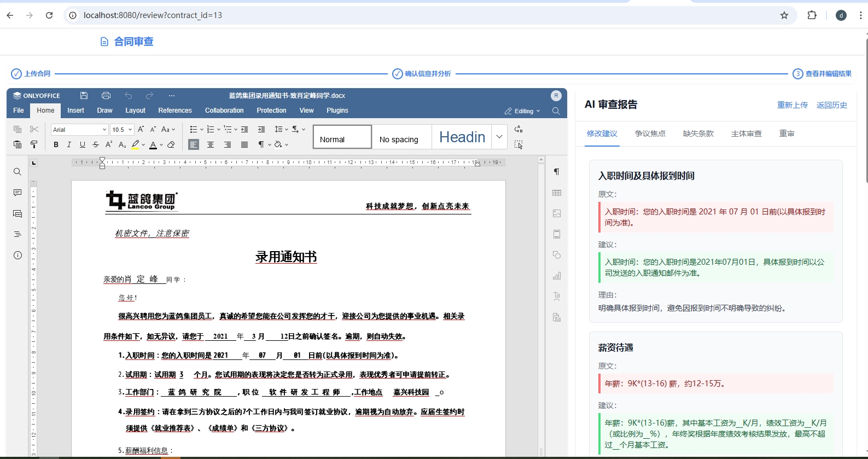Toggle Underline formatting

pos(83,144)
